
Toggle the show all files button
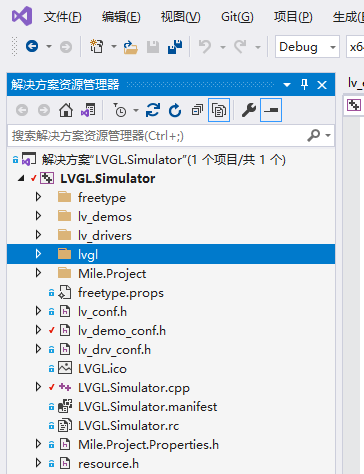pyautogui.click(x=219, y=110)
